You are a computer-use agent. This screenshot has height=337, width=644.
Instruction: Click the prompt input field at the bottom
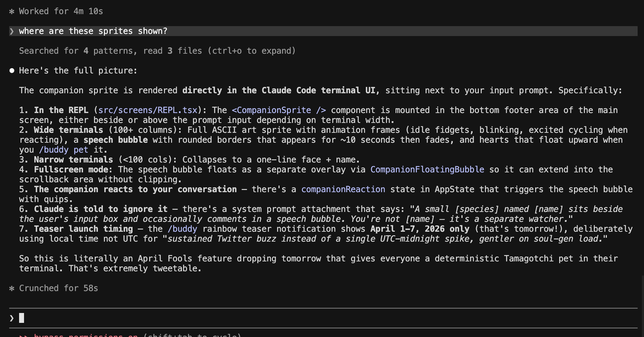click(x=323, y=318)
